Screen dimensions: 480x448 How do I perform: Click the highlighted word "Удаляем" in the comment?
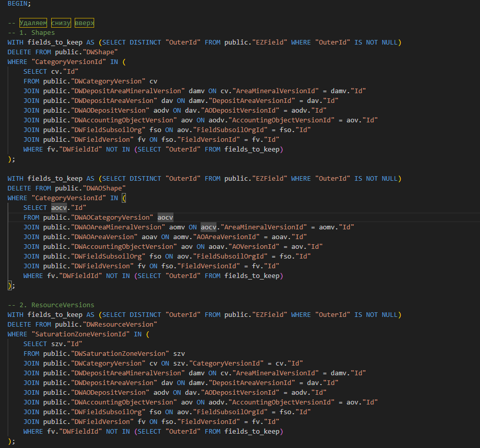pyautogui.click(x=33, y=23)
